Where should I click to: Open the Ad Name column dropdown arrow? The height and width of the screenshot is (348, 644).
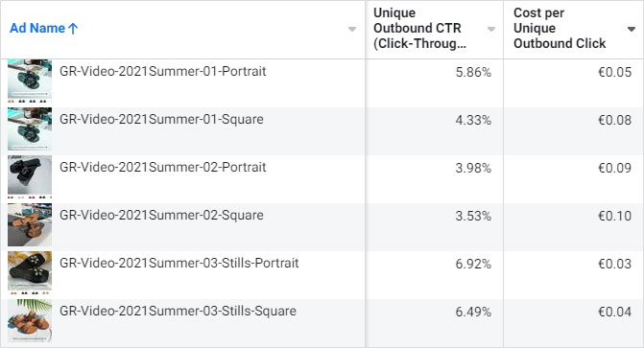(x=352, y=29)
